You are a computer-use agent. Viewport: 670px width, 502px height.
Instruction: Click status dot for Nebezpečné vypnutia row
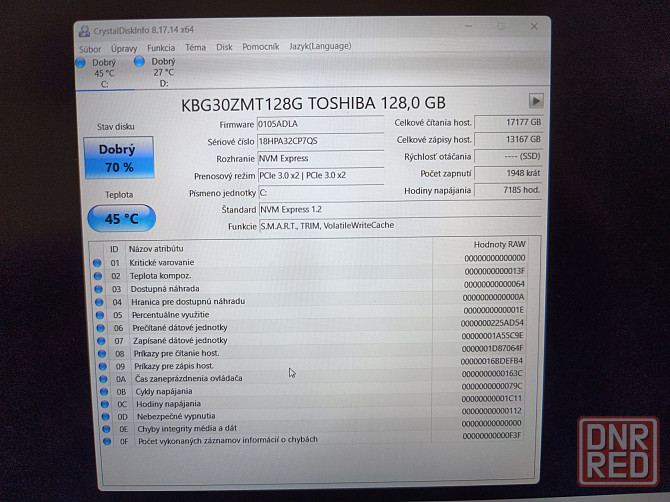click(x=106, y=416)
